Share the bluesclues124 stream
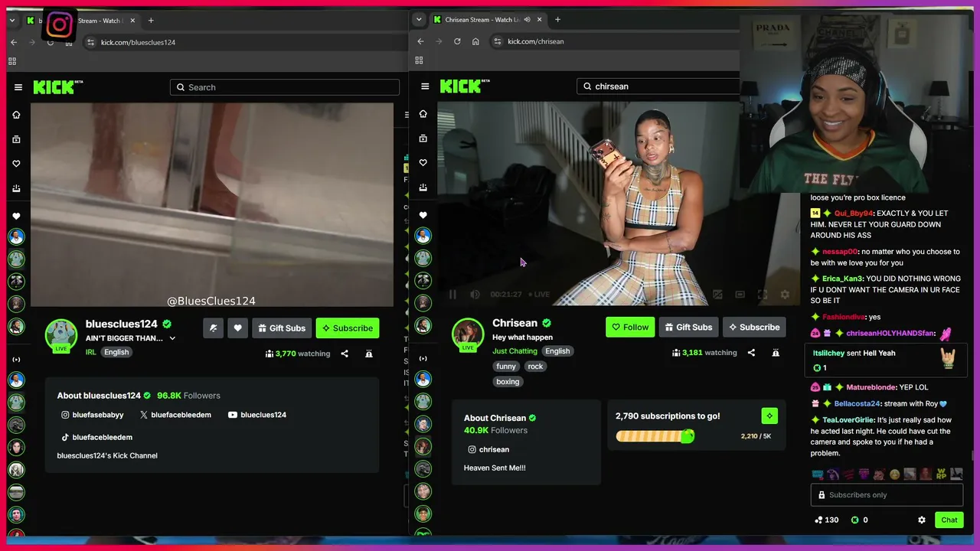 tap(345, 354)
